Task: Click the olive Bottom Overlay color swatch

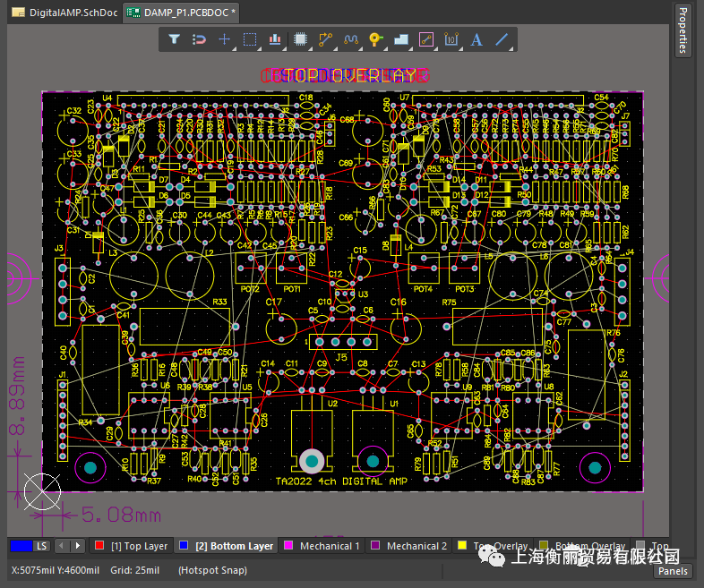Action: pos(544,545)
